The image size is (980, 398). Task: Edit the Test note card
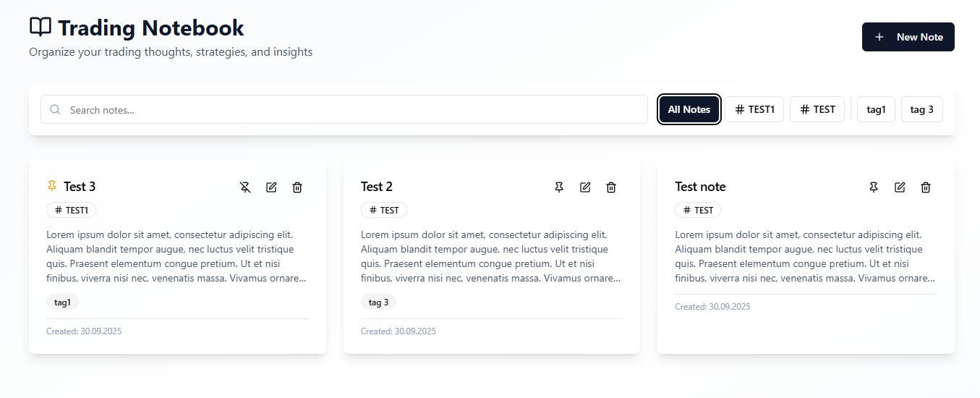900,187
